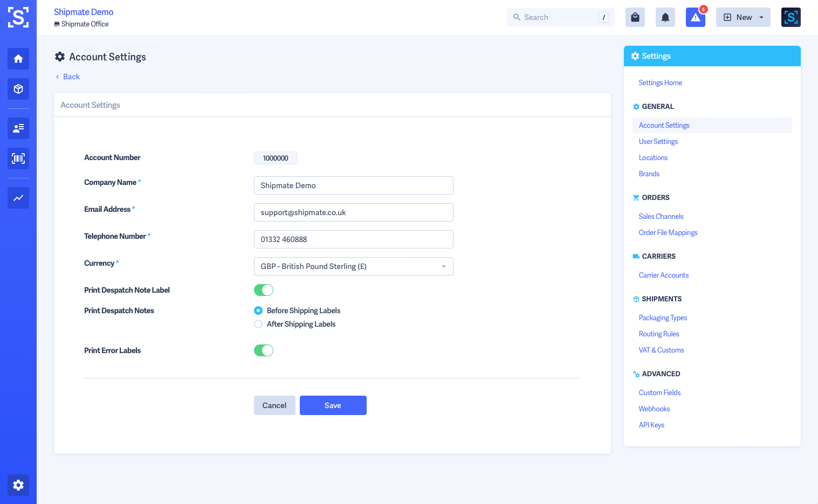The height and width of the screenshot is (504, 818).
Task: Click the CARRIERS truck icon
Action: (636, 257)
